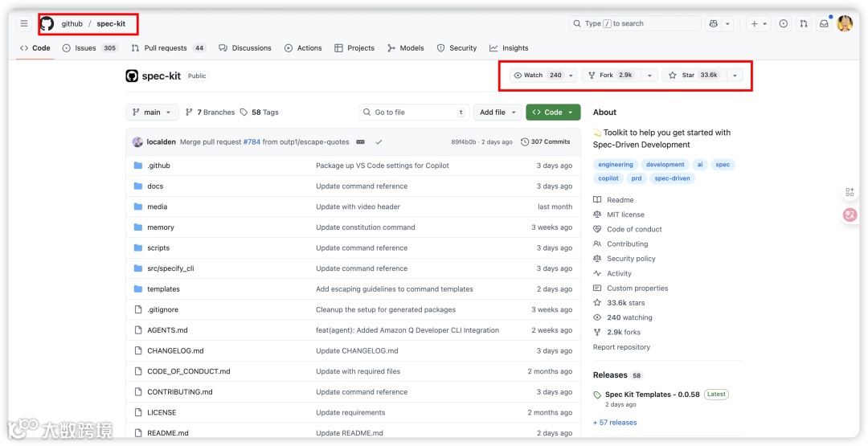This screenshot has width=868, height=446.
Task: Click the green commit status checkmark
Action: click(379, 142)
